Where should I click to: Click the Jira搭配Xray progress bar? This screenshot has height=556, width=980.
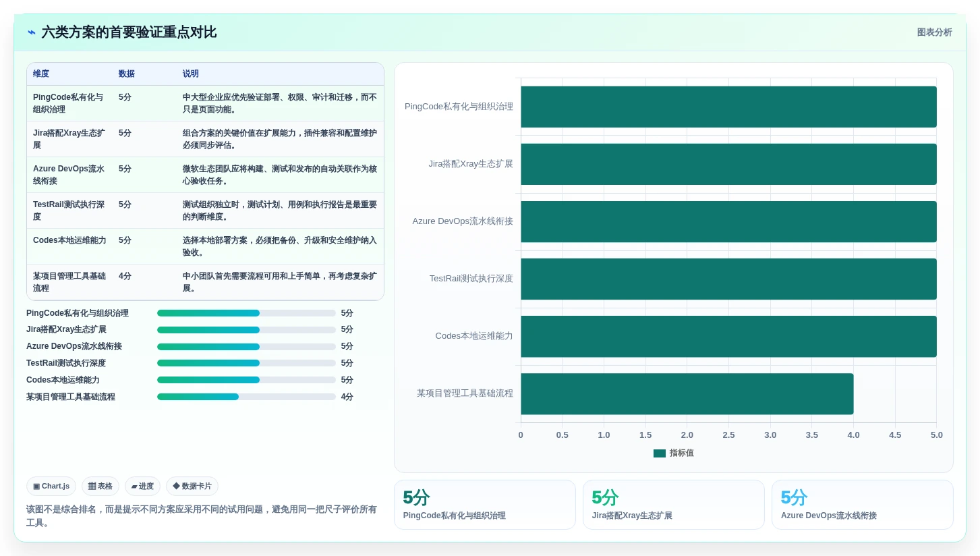[x=246, y=330]
